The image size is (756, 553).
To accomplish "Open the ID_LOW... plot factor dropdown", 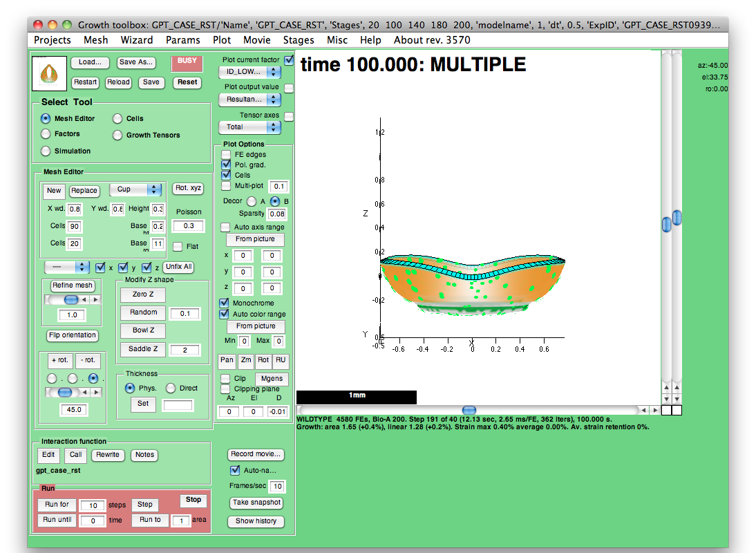I will click(249, 72).
